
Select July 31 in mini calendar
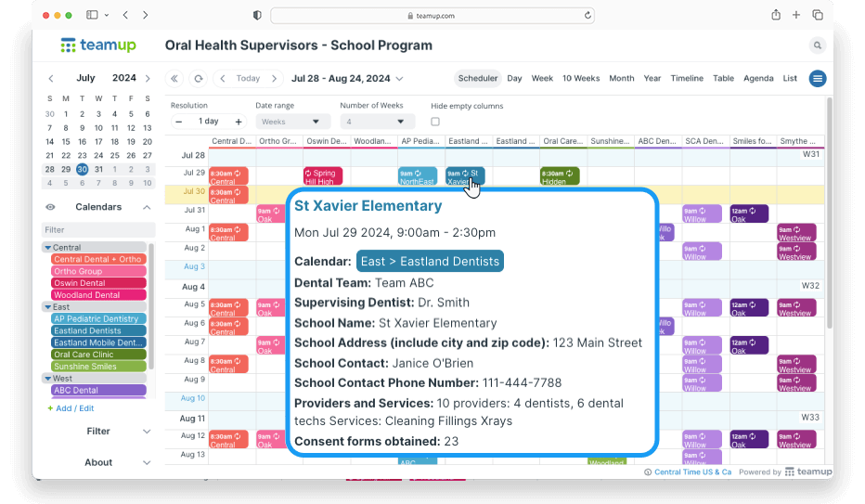(98, 169)
